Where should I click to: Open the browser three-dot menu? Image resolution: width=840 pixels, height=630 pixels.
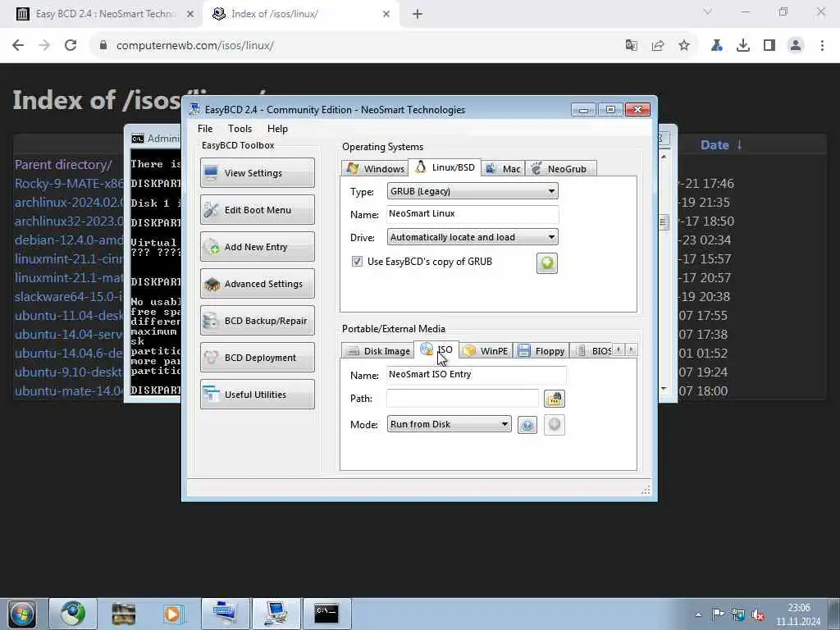coord(822,46)
